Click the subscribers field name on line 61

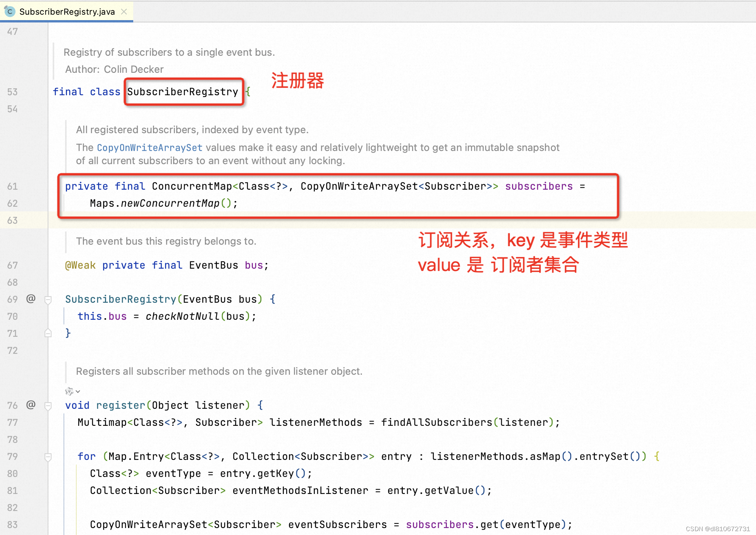point(538,186)
